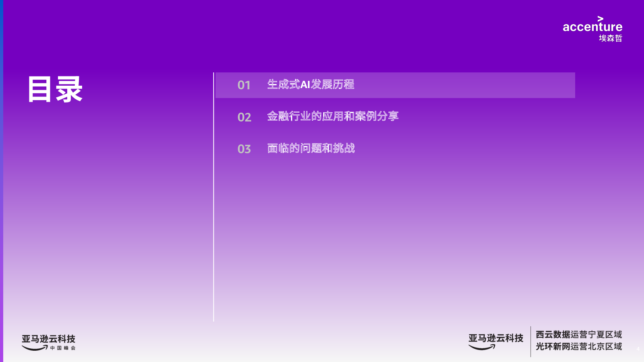Click the text 西云数据运营宁夏区域
Image resolution: width=644 pixels, height=362 pixels.
pyautogui.click(x=579, y=335)
